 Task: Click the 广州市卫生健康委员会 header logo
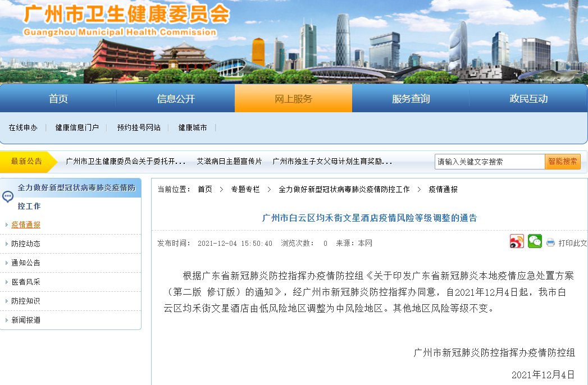coord(126,20)
